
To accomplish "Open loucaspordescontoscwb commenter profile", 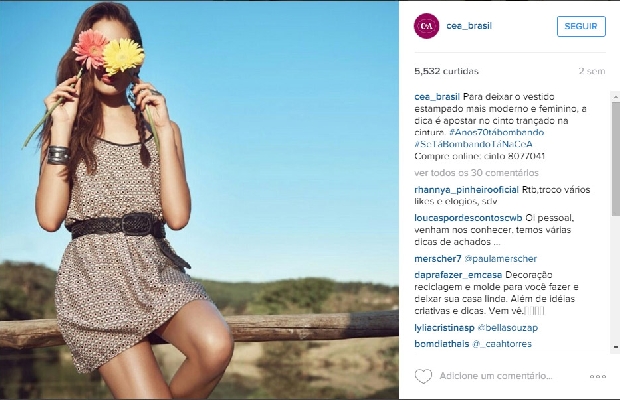I will 468,218.
